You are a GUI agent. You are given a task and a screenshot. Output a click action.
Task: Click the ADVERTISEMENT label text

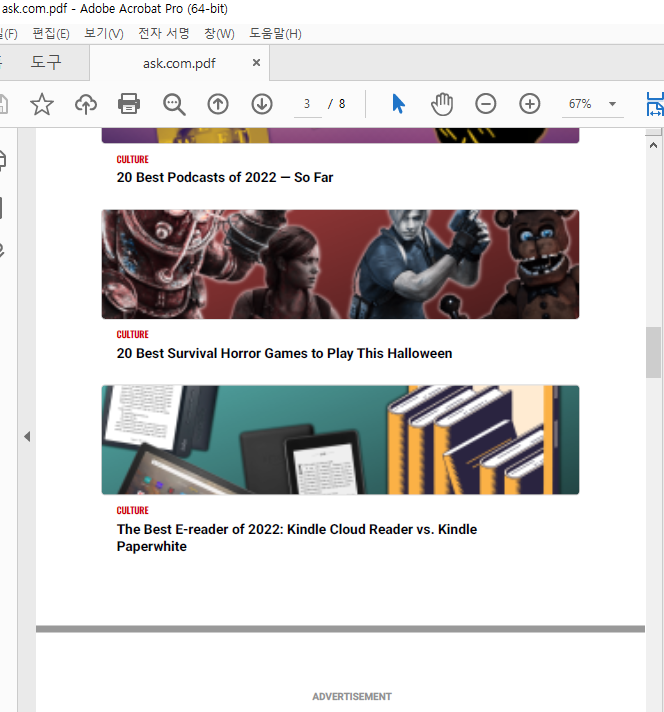(352, 697)
